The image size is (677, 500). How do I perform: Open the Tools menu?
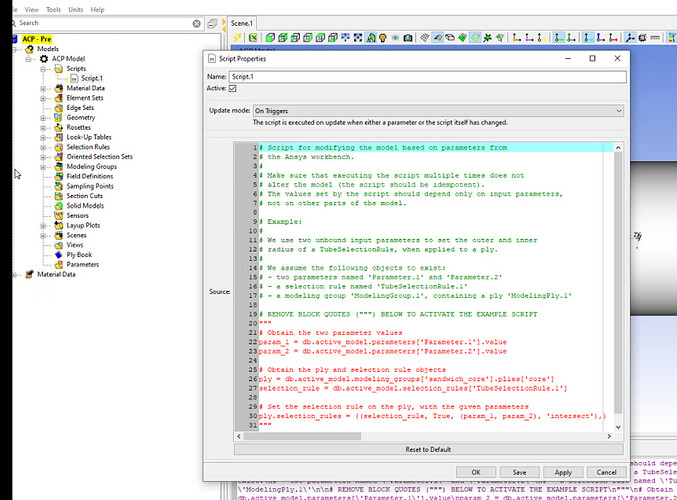[54, 9]
